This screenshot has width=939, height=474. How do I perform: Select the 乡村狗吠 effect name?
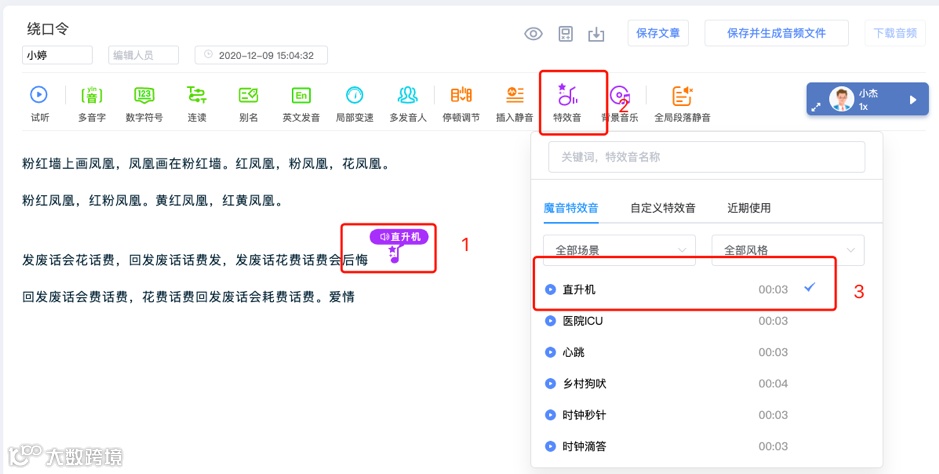(x=584, y=383)
